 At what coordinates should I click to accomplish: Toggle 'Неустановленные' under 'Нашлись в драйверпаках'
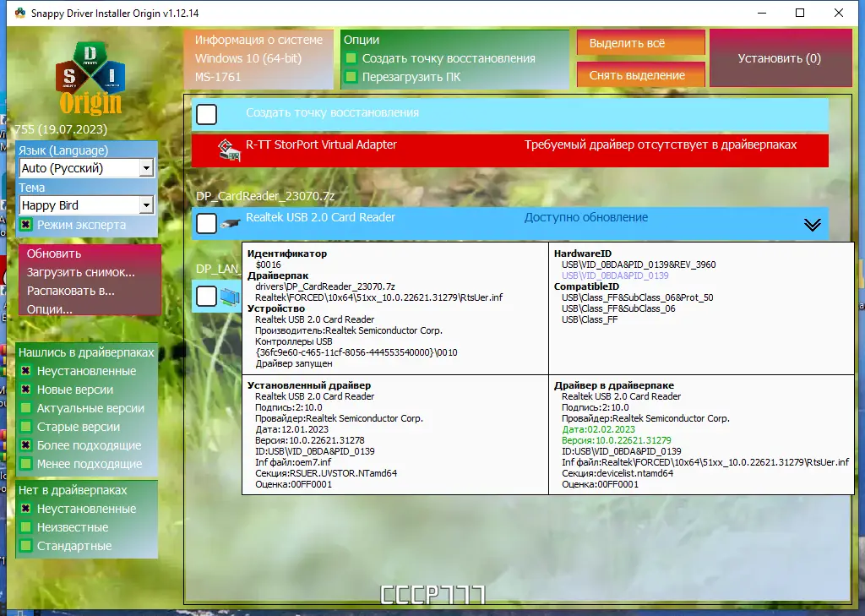tap(25, 371)
